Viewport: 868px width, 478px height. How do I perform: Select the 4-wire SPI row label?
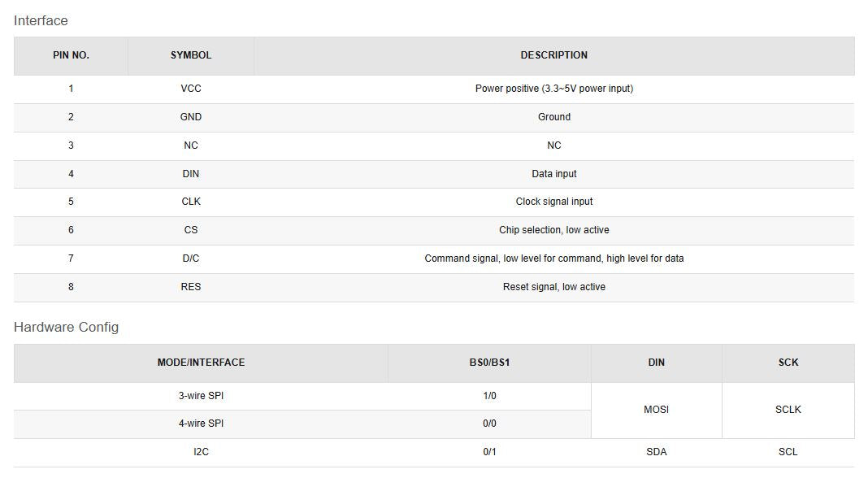(201, 424)
